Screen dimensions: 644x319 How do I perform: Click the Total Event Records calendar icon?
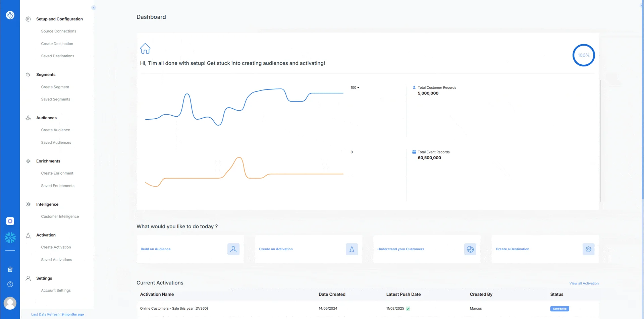pyautogui.click(x=414, y=152)
